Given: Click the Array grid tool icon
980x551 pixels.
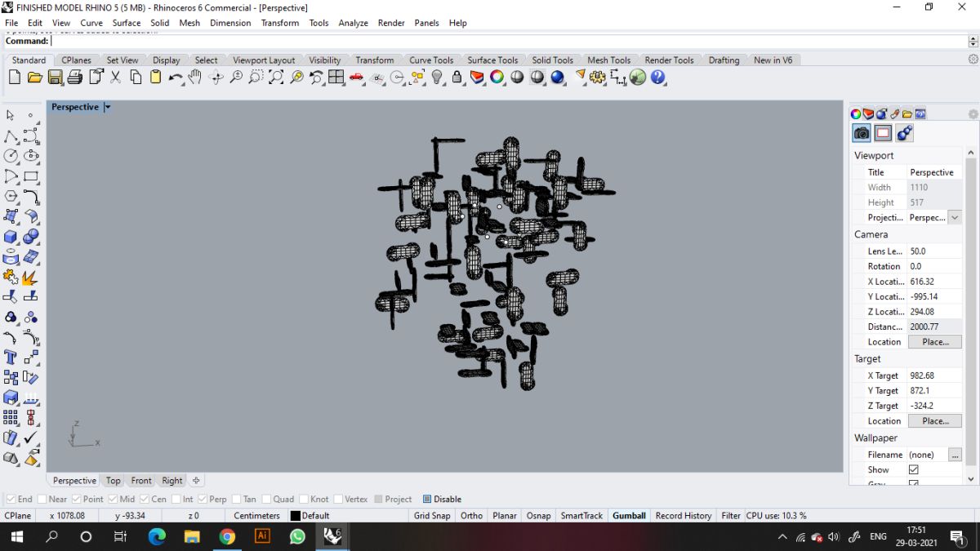Looking at the screenshot, I should click(11, 418).
